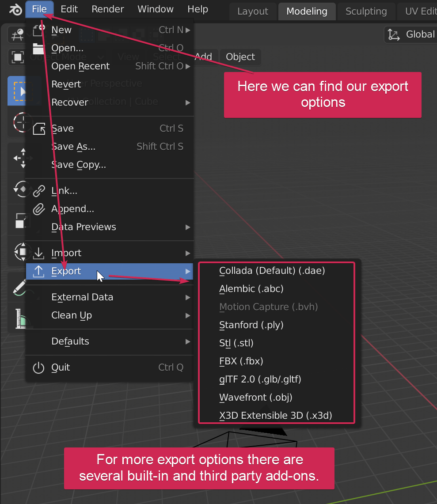Switch to the Sculpting workspace tab
Viewport: 437px width, 504px height.
pyautogui.click(x=366, y=11)
